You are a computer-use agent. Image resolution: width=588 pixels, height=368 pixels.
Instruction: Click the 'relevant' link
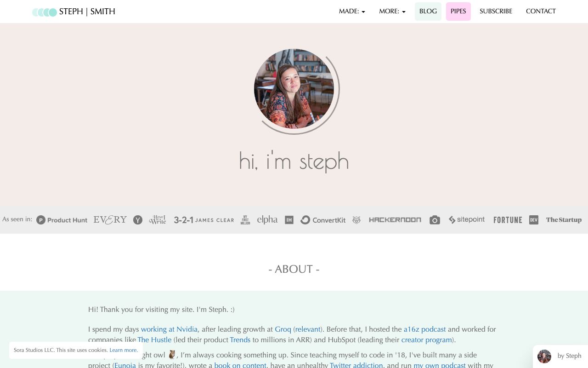click(308, 329)
